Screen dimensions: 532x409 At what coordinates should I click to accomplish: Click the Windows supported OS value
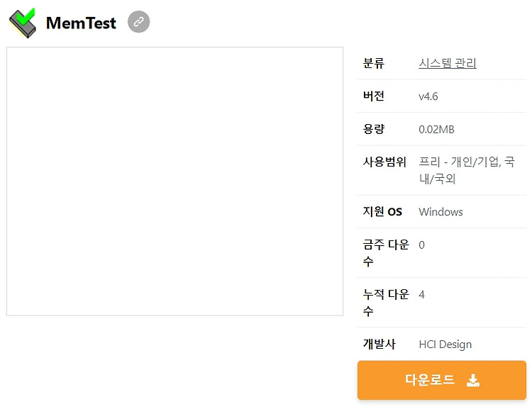pos(440,212)
